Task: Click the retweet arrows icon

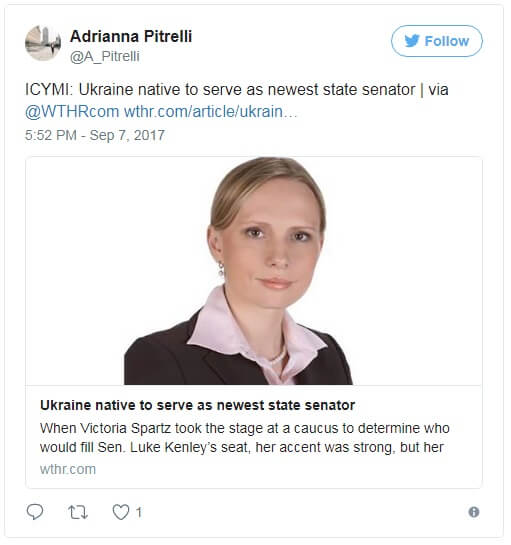Action: [x=78, y=512]
